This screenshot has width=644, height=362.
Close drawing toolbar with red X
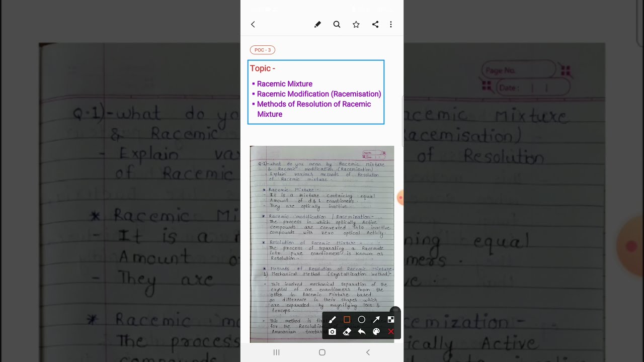click(x=391, y=332)
